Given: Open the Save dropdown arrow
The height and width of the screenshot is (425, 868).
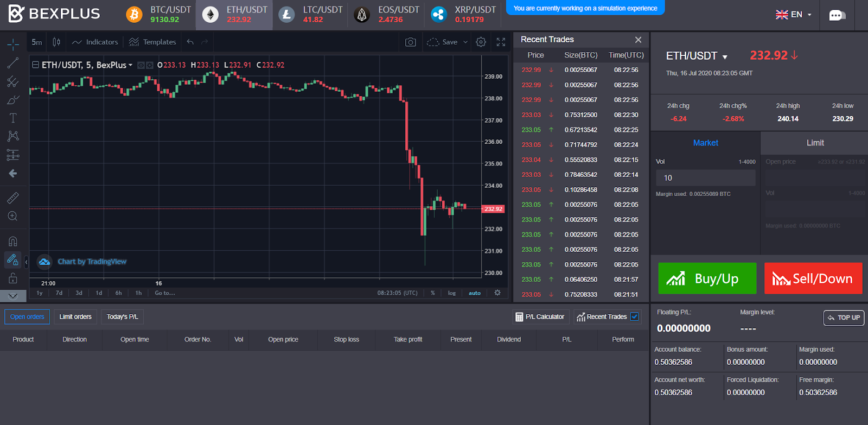Looking at the screenshot, I should [465, 42].
